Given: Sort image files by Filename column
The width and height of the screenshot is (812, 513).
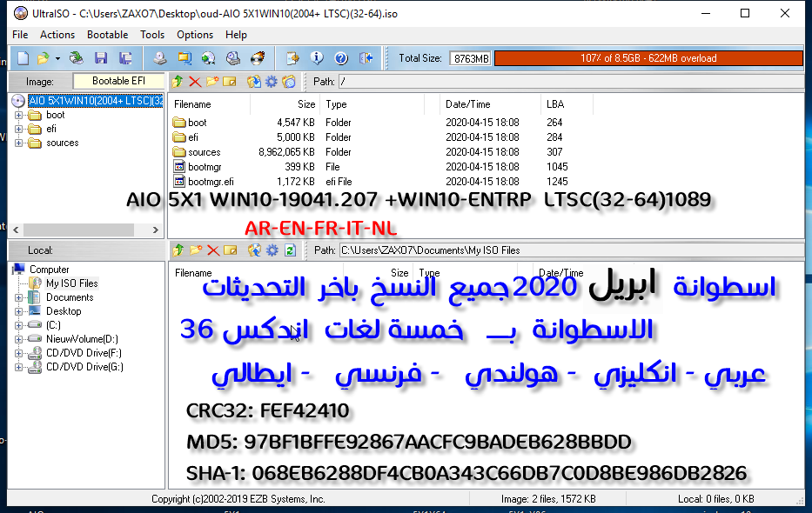Looking at the screenshot, I should [x=209, y=104].
